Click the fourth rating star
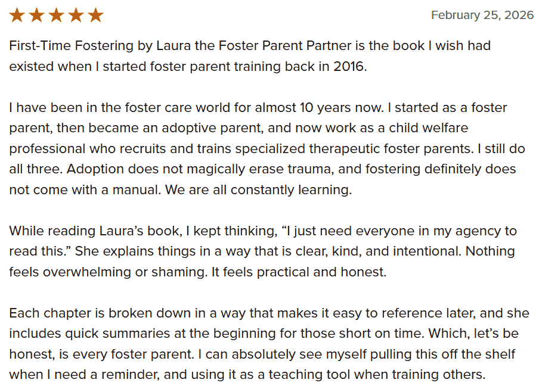Screen dimensions: 548x392 76,15
